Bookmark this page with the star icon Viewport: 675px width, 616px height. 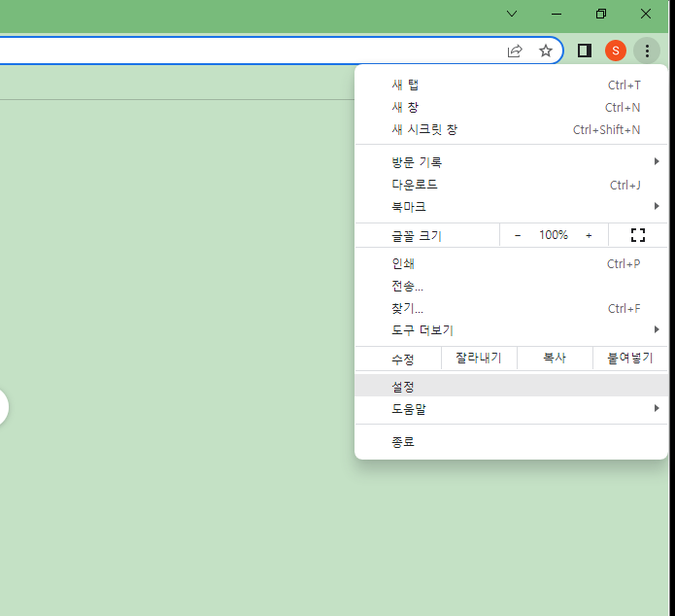pos(546,51)
